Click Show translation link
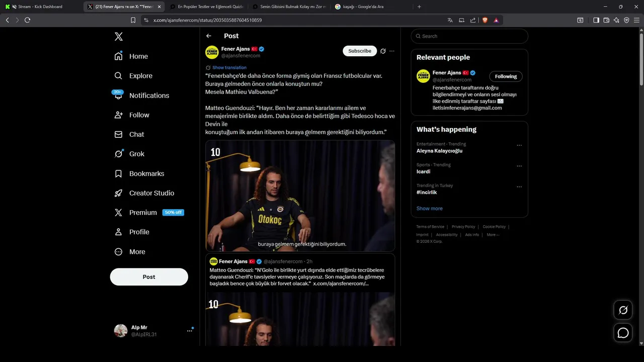This screenshot has height=362, width=644. click(229, 67)
